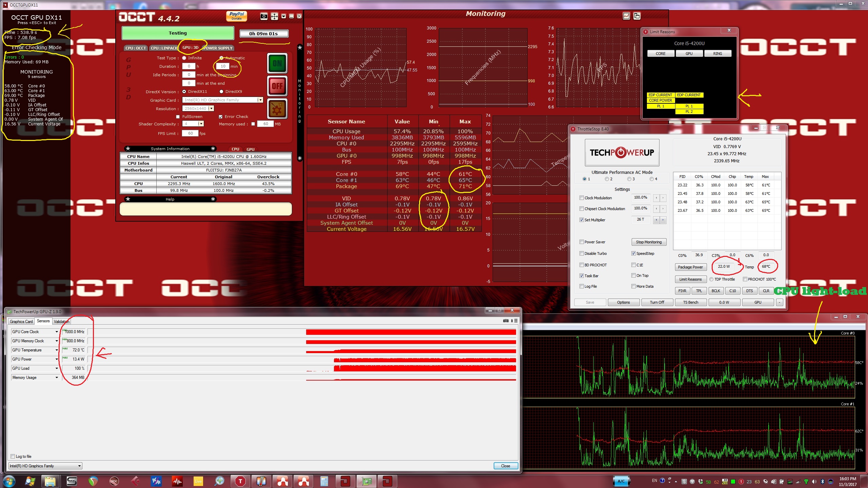
Task: Select the DirectX9 radio button
Action: coord(221,91)
